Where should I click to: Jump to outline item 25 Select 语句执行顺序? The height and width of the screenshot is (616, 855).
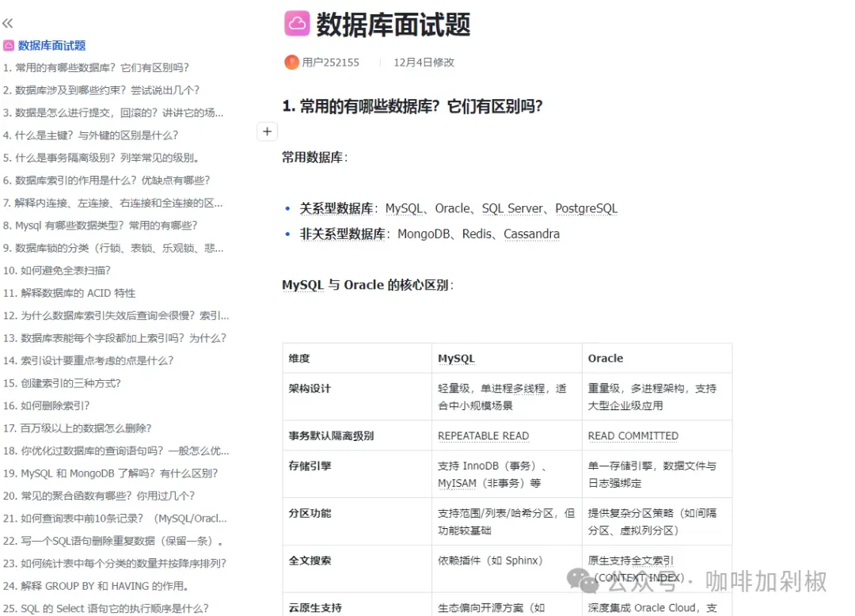click(x=106, y=609)
